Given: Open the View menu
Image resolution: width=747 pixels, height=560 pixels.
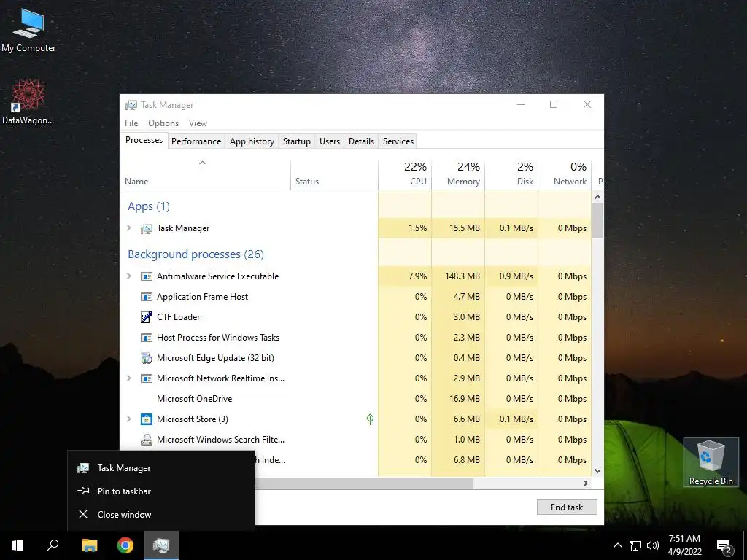Looking at the screenshot, I should coord(198,122).
